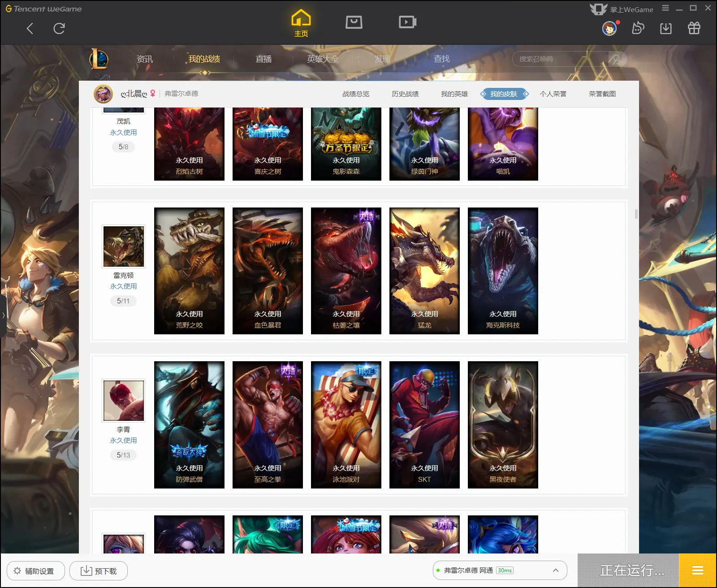This screenshot has width=717, height=588.
Task: Expand the left side panel arrow
Action: [x=3, y=316]
